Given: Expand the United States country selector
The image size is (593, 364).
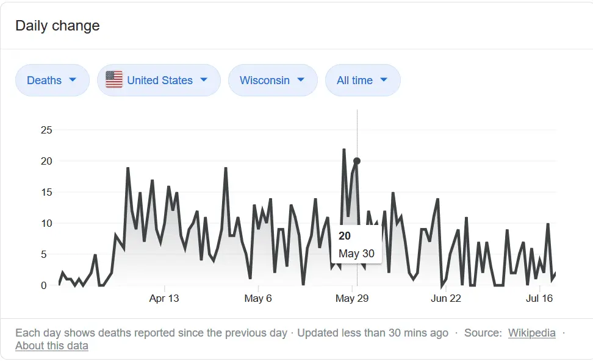Looking at the screenshot, I should (x=159, y=80).
